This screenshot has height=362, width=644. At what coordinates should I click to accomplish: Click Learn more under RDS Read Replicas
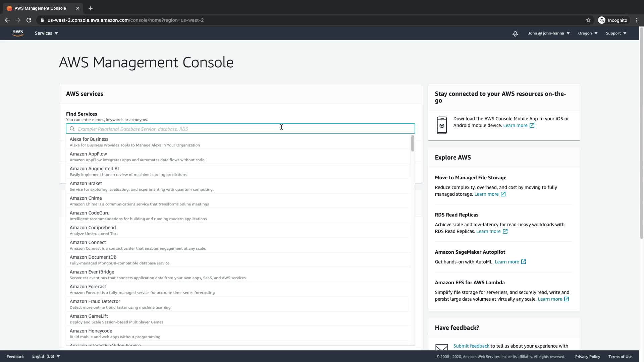[488, 231]
